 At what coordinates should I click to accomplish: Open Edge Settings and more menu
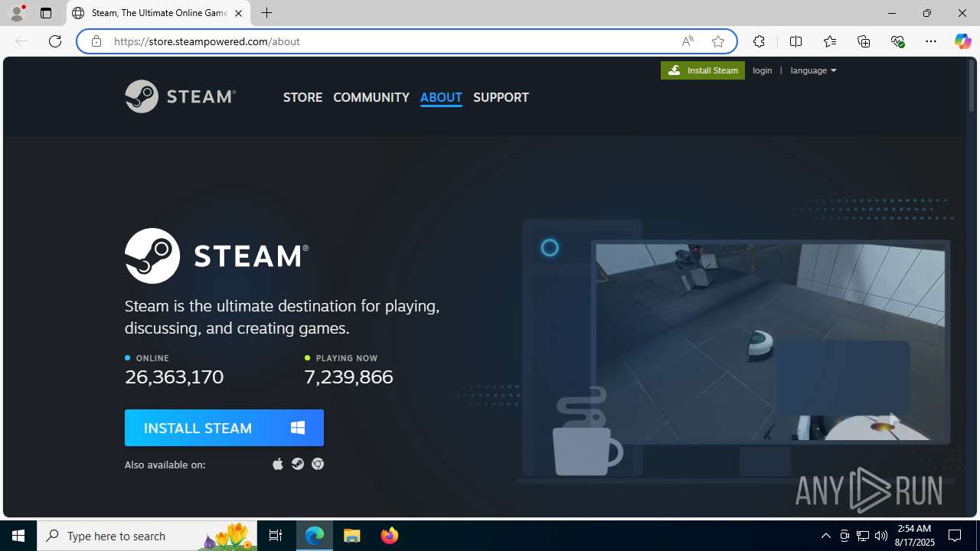(931, 41)
